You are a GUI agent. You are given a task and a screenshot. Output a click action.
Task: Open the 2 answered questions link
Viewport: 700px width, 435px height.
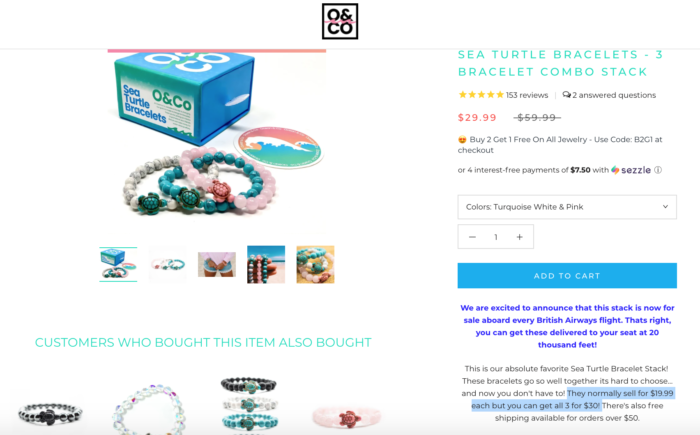[x=614, y=95]
